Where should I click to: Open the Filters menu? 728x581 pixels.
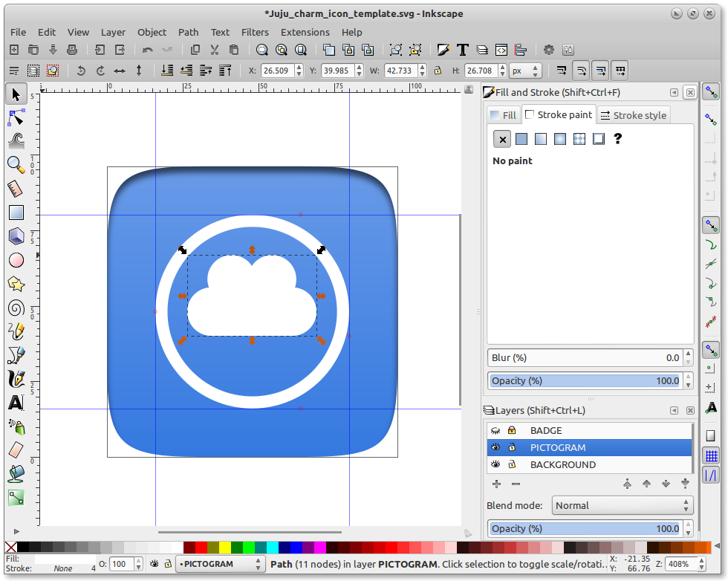[x=255, y=32]
